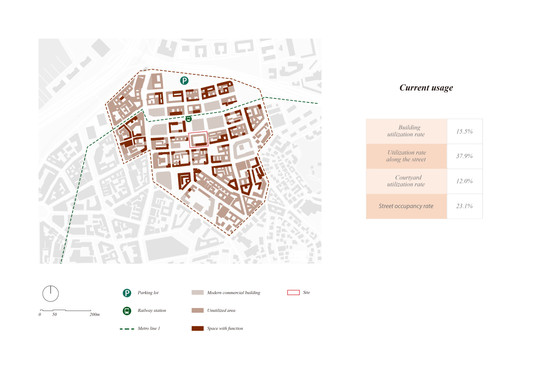
Task: Click the railway station marker on the map
Action: tap(188, 119)
